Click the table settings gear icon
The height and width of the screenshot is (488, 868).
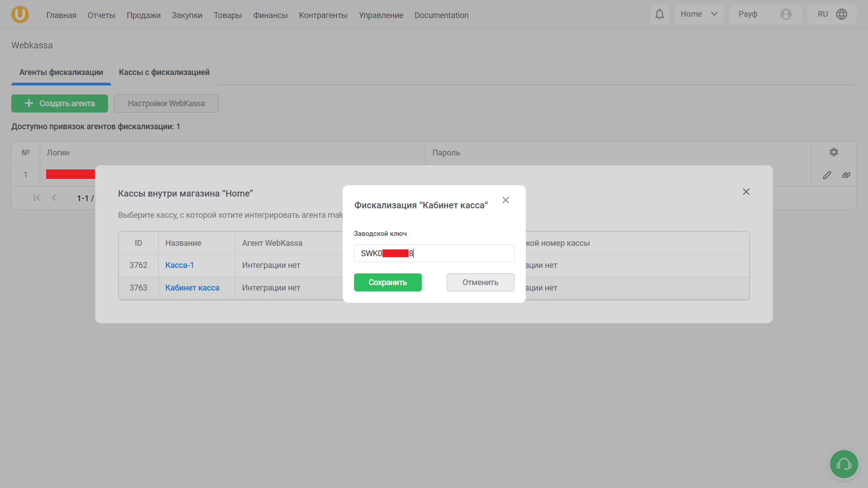(x=834, y=152)
